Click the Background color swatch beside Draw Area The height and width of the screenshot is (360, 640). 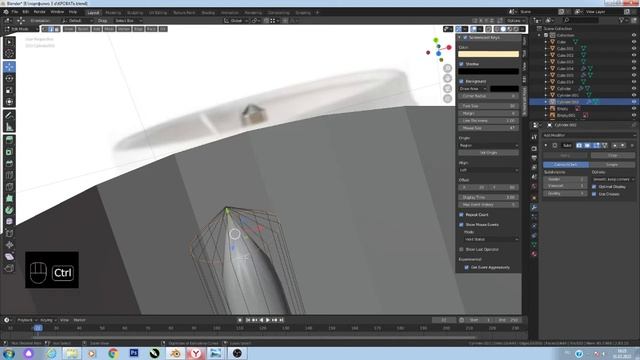click(x=504, y=89)
